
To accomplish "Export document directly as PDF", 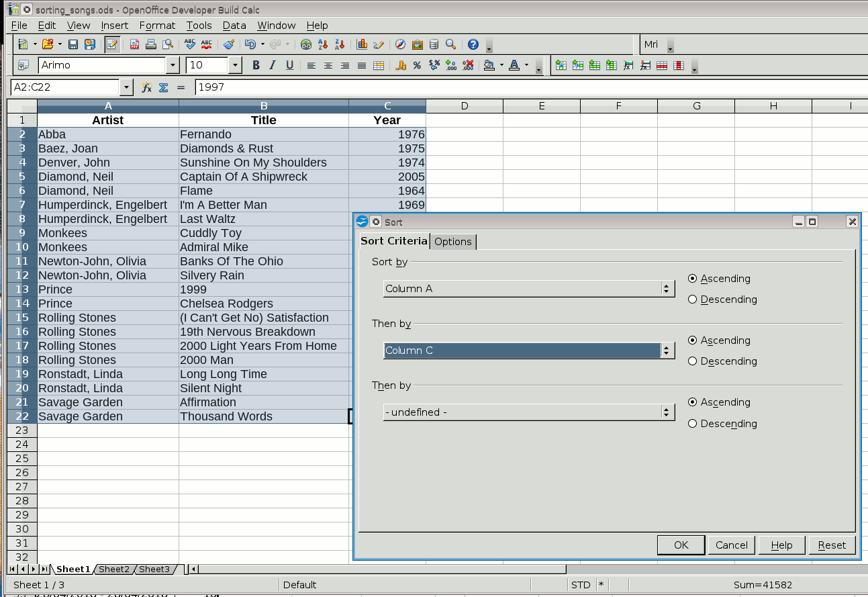I will [134, 45].
